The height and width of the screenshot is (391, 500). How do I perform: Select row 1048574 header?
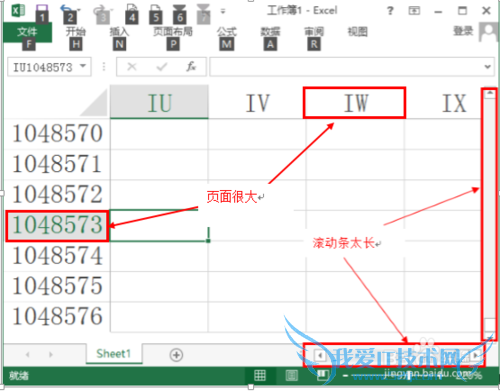tap(57, 256)
